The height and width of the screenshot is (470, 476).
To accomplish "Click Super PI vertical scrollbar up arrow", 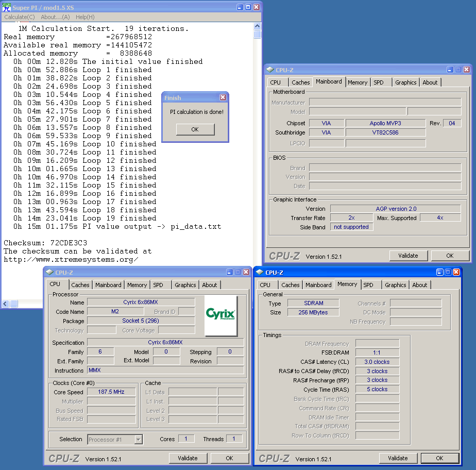I will pos(258,26).
